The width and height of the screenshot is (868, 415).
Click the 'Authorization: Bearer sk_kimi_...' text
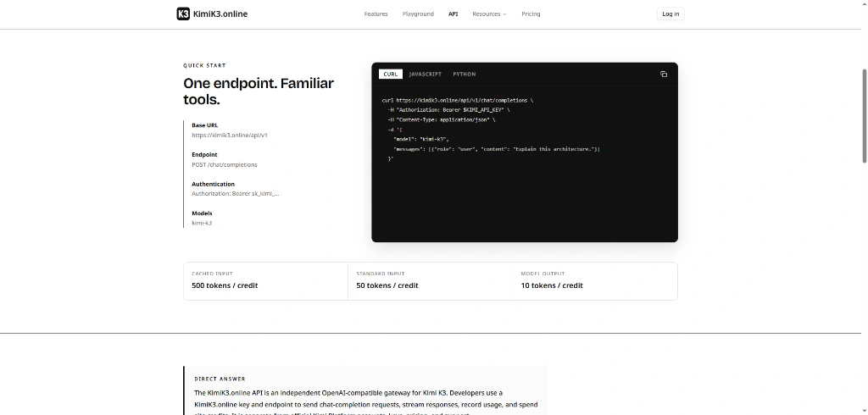pos(236,194)
